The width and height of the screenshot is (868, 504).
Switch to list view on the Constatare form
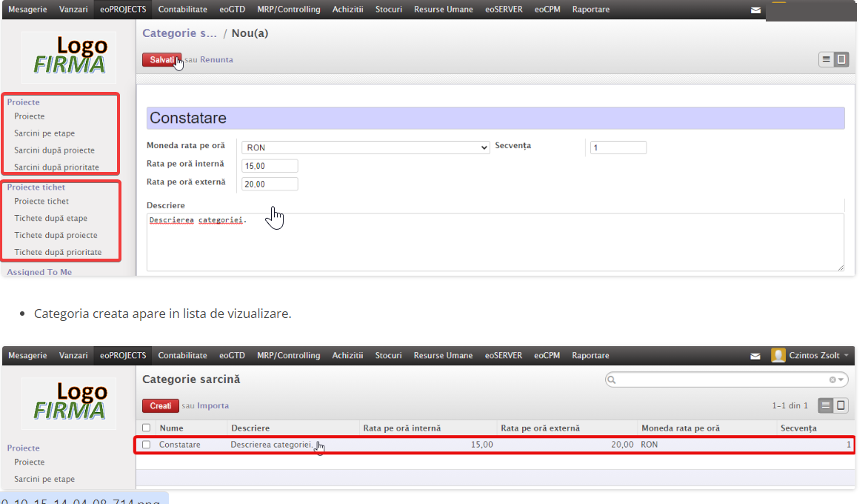pyautogui.click(x=827, y=59)
